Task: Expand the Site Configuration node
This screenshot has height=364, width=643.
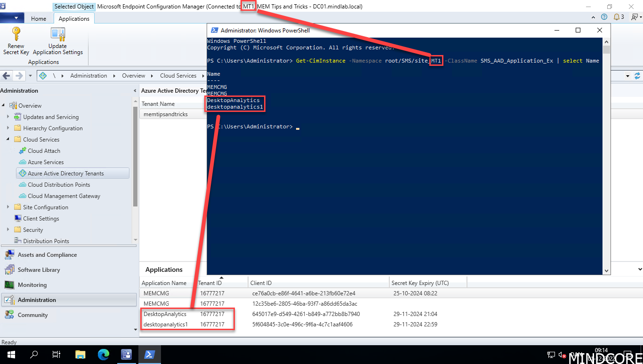Action: click(x=8, y=207)
